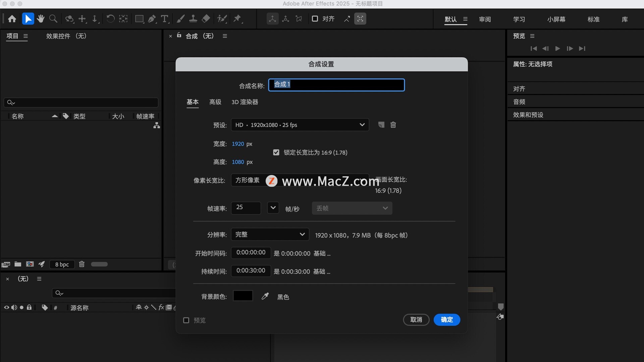Image resolution: width=644 pixels, height=362 pixels.
Task: Open the 预览 panel menu
Action: (532, 36)
